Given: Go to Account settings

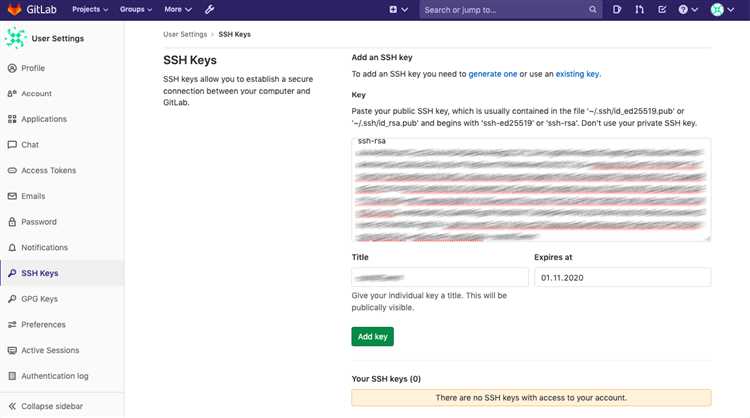Looking at the screenshot, I should [x=36, y=93].
